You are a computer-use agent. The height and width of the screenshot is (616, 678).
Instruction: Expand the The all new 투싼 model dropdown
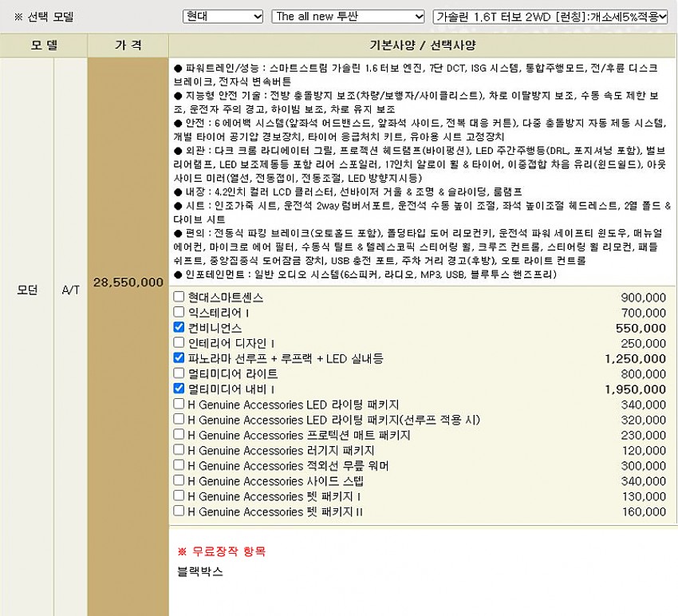pyautogui.click(x=348, y=16)
